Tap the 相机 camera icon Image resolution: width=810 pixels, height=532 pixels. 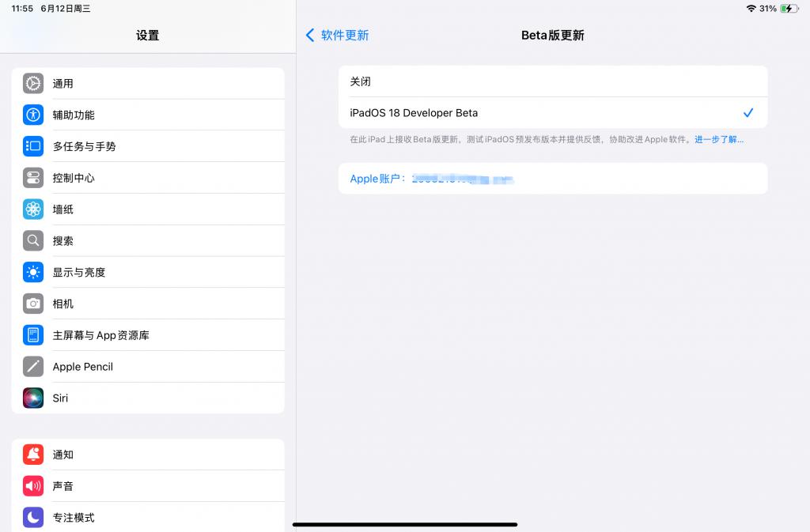tap(33, 304)
